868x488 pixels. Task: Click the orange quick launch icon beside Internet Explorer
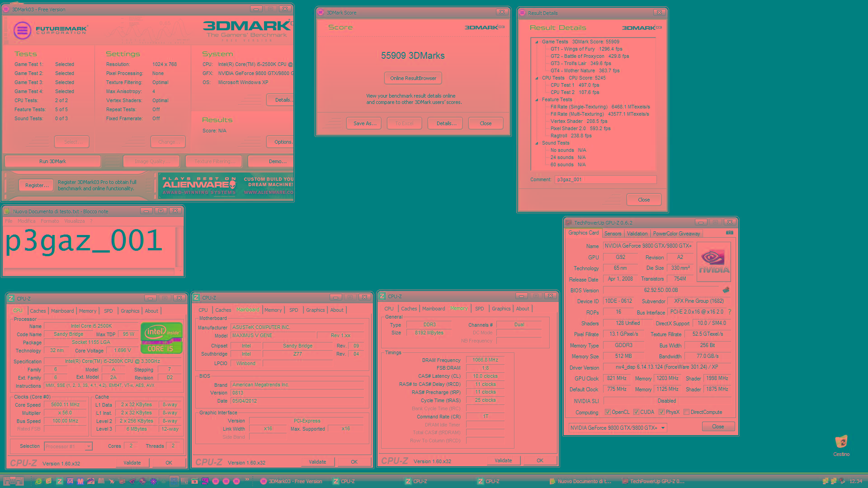pyautogui.click(x=49, y=481)
